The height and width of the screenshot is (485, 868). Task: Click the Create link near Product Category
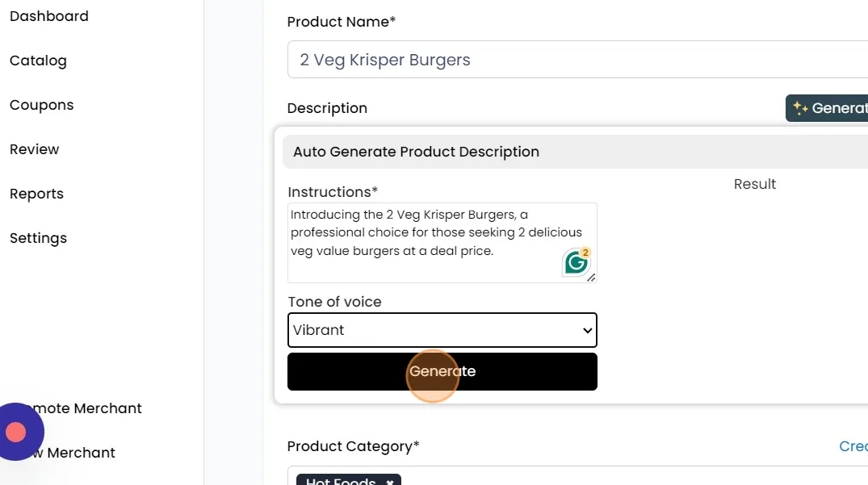853,446
